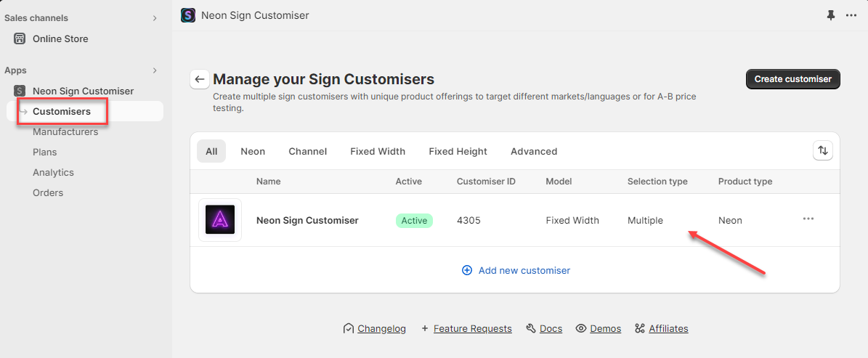Open the Fixed Width tab

tap(378, 151)
